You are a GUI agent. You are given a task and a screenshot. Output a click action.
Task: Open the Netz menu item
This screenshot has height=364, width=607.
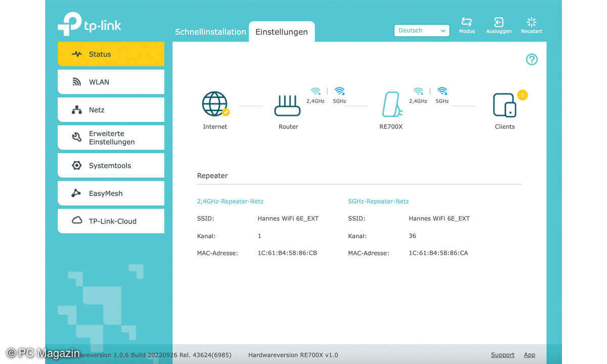[x=111, y=110]
